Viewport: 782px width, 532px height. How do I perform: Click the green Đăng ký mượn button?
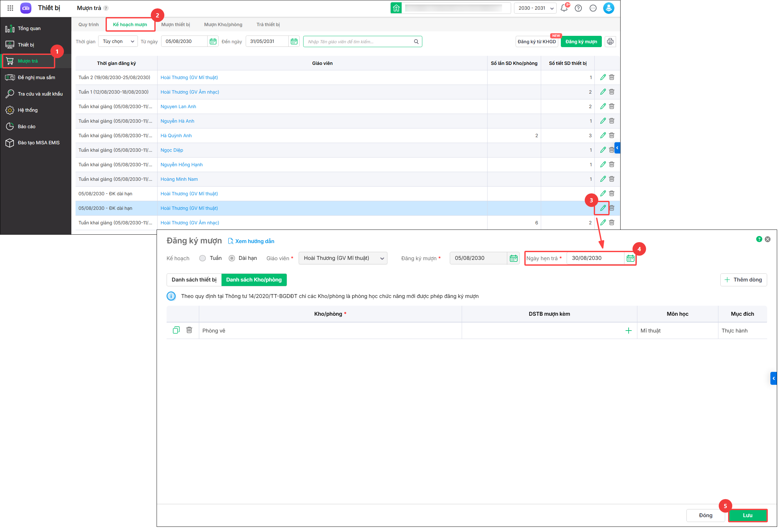coord(581,42)
